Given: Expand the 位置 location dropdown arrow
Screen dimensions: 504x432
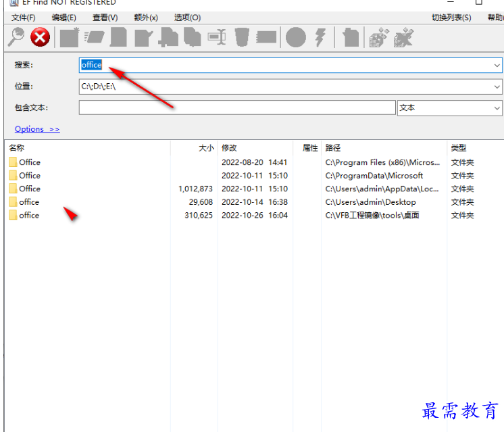Looking at the screenshot, I should coord(497,87).
